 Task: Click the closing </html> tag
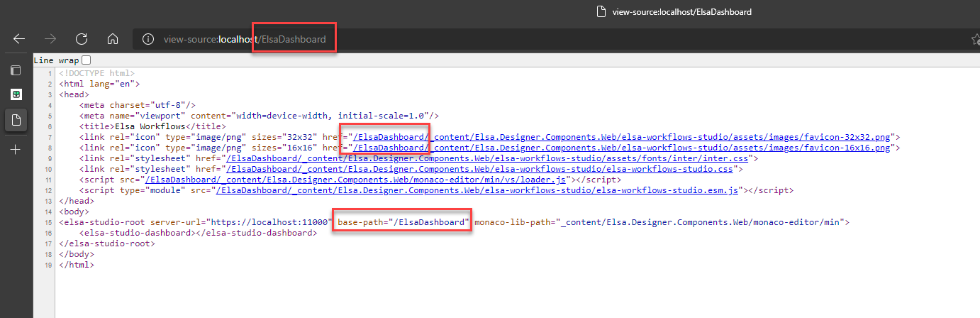click(77, 265)
